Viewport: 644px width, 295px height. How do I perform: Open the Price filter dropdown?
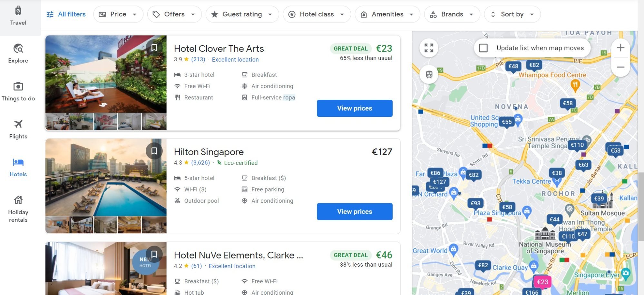[x=118, y=14]
